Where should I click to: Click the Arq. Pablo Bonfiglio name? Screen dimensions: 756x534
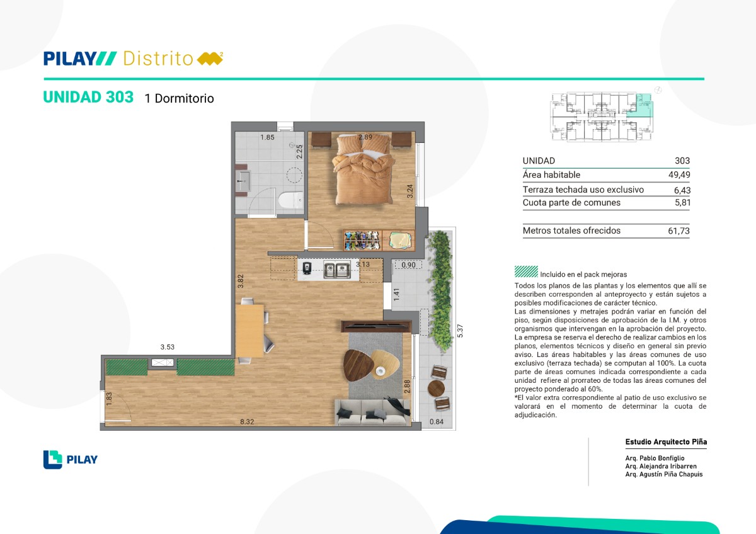pos(655,458)
